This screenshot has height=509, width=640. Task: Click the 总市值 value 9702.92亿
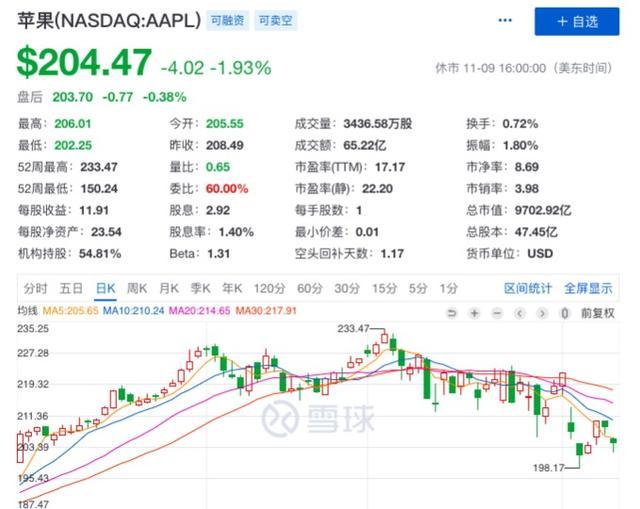(x=542, y=210)
